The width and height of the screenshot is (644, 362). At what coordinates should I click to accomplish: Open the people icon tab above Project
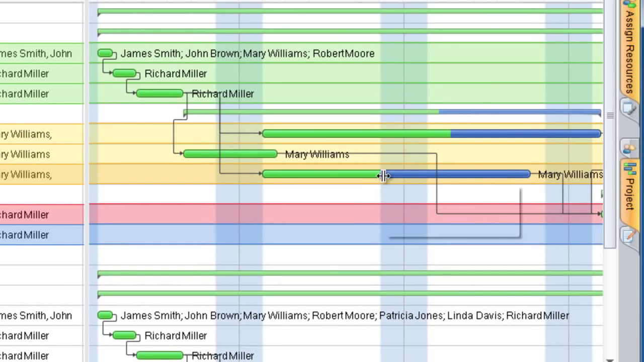pos(629,148)
